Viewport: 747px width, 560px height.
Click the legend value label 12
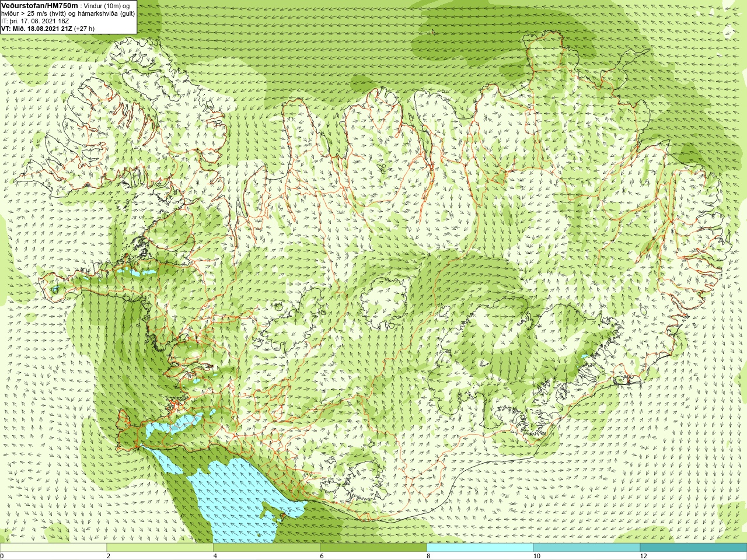tap(643, 556)
